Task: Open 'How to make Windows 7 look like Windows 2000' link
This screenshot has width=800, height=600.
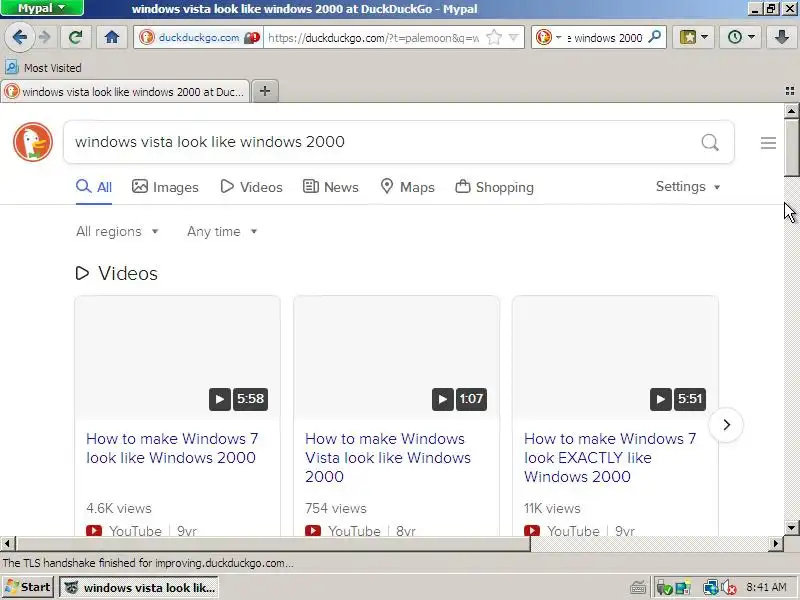Action: (x=172, y=448)
